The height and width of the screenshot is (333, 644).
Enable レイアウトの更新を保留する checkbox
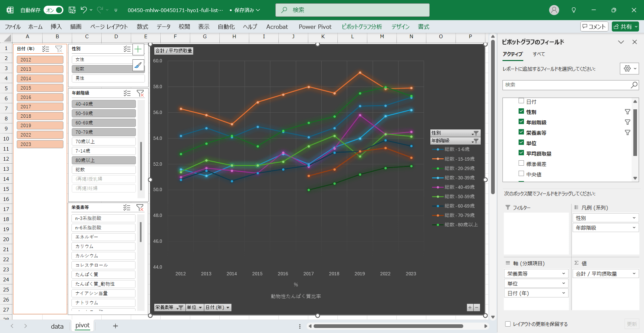(x=508, y=324)
